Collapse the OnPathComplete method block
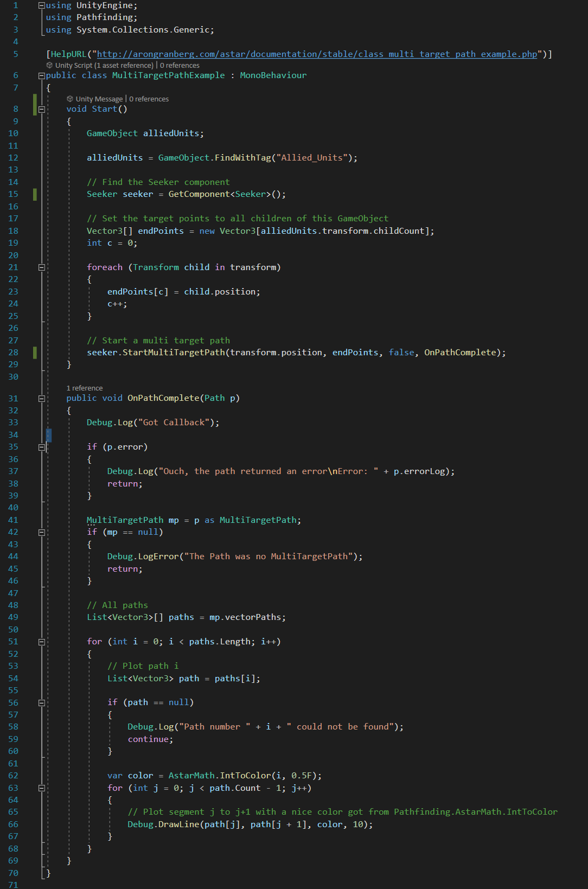The height and width of the screenshot is (889, 588). tap(42, 398)
